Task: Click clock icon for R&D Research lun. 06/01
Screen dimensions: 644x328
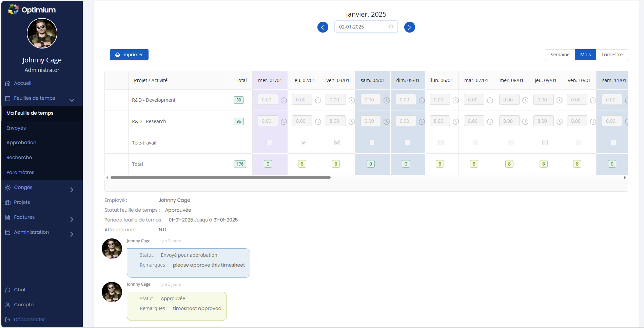Action: tap(456, 122)
